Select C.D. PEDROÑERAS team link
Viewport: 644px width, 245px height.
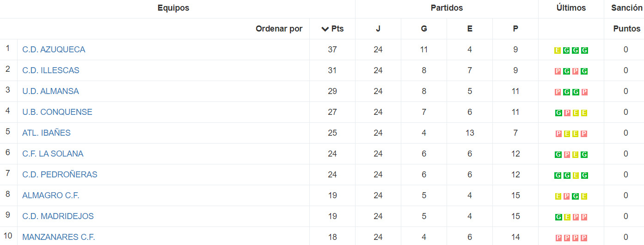pyautogui.click(x=60, y=175)
